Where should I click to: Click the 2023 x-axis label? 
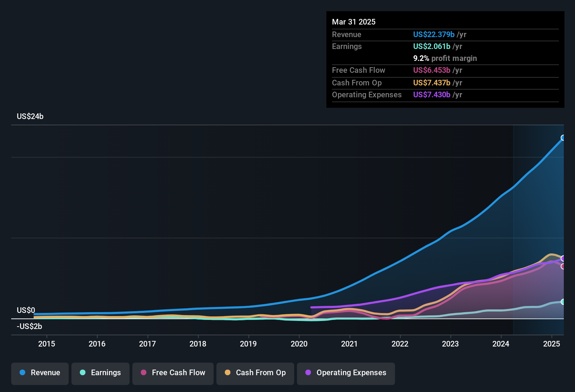450,344
